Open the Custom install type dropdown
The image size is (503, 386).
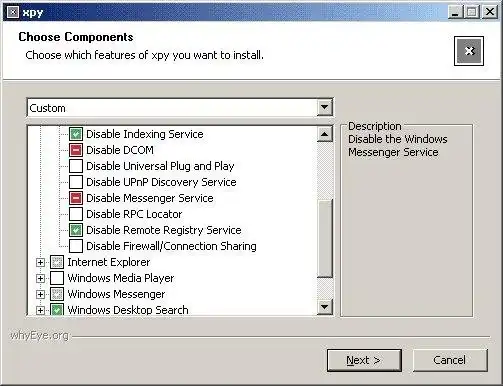[324, 108]
